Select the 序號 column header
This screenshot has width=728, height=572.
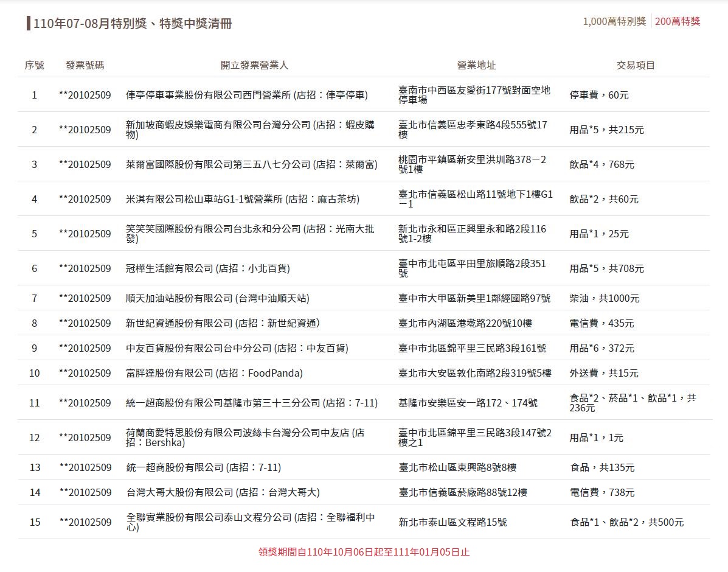coord(34,65)
